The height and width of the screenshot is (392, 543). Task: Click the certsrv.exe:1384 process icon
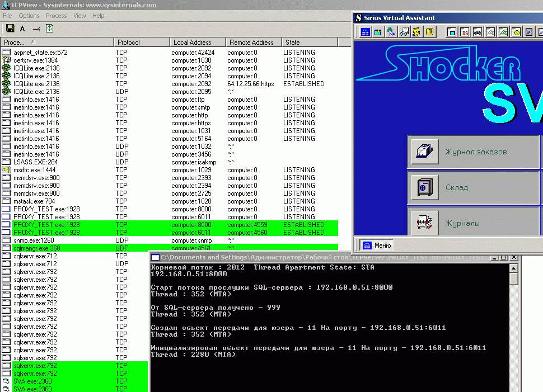[x=6, y=60]
